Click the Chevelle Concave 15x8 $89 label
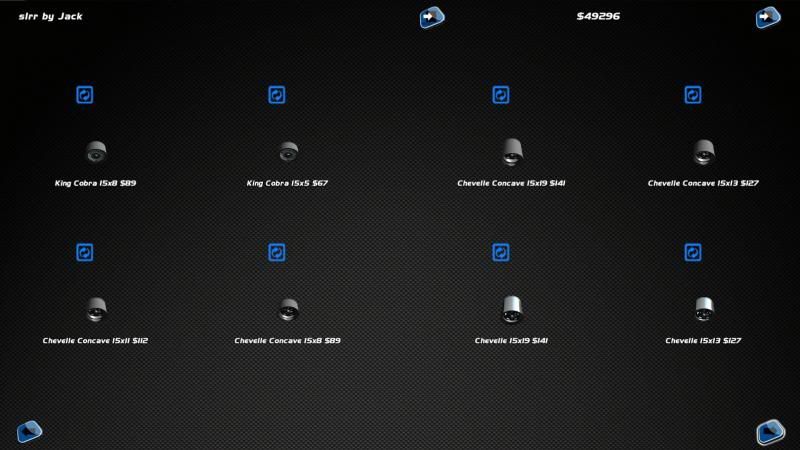Screen dimensions: 800x450 (x=287, y=341)
